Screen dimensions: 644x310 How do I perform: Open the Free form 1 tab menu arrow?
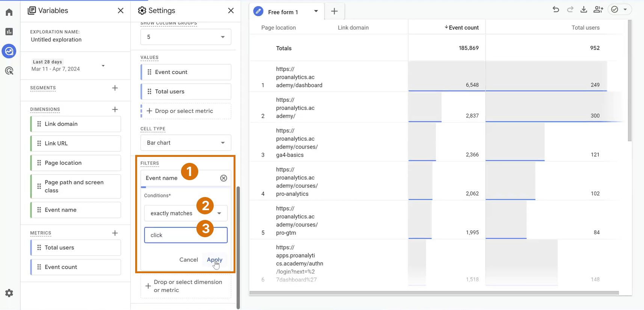pyautogui.click(x=316, y=11)
